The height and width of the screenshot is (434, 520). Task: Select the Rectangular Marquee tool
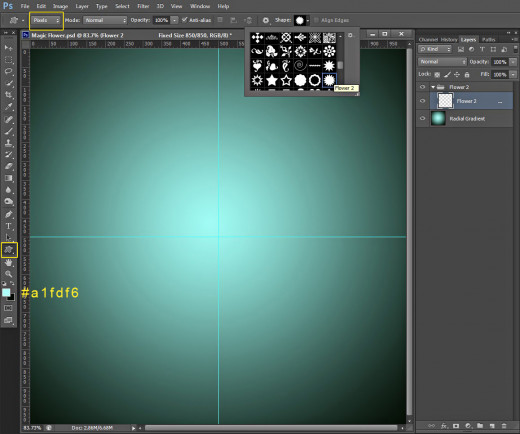(9, 60)
